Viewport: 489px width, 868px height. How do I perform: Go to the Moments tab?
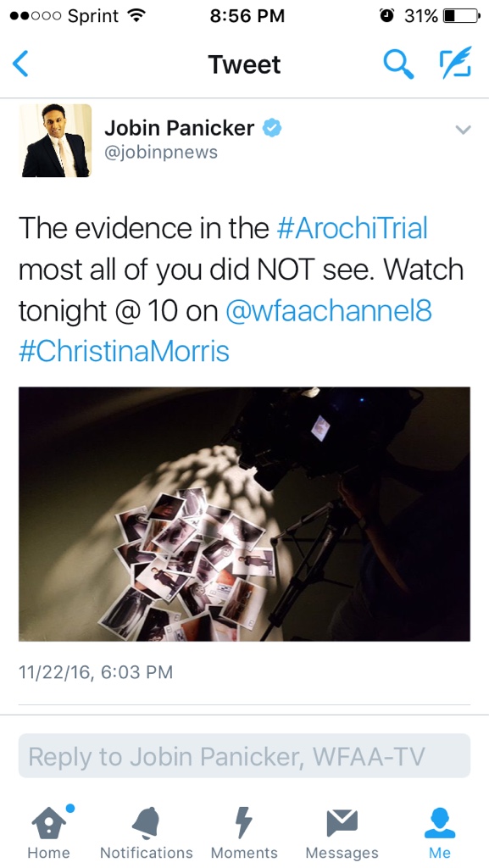(x=244, y=832)
